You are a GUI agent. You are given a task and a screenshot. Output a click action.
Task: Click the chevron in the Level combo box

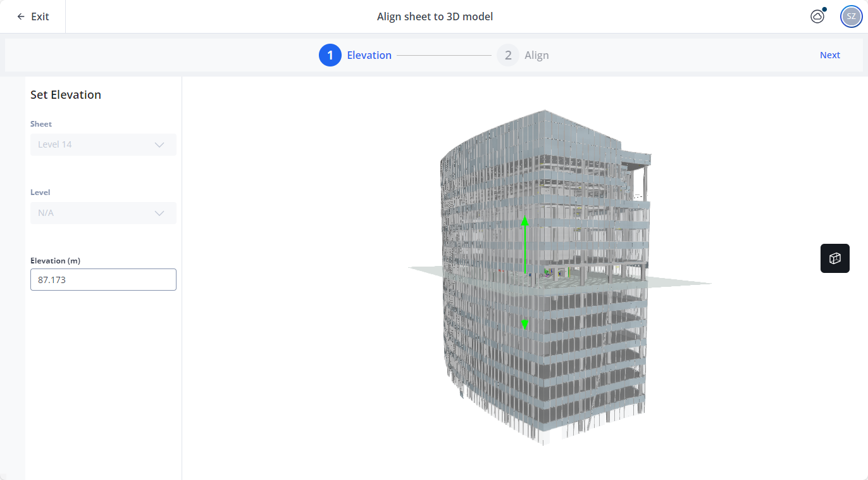pos(159,213)
